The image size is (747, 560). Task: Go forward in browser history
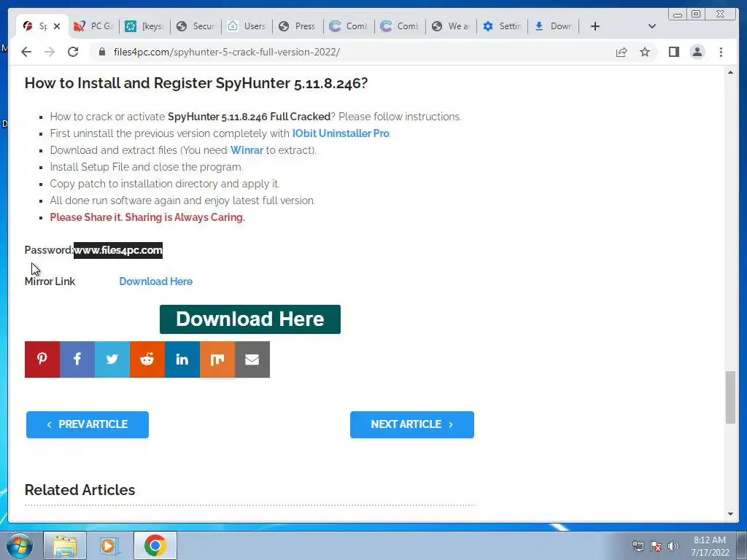pos(50,52)
